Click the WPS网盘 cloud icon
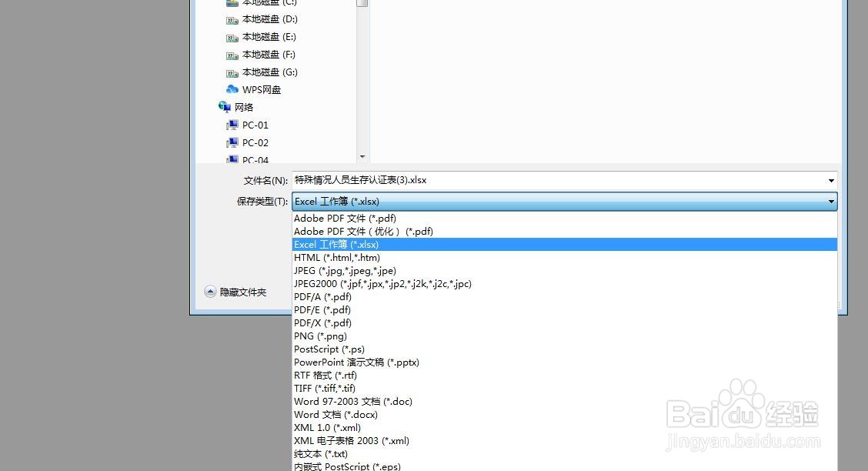Screen dimensions: 868x471 coord(232,89)
